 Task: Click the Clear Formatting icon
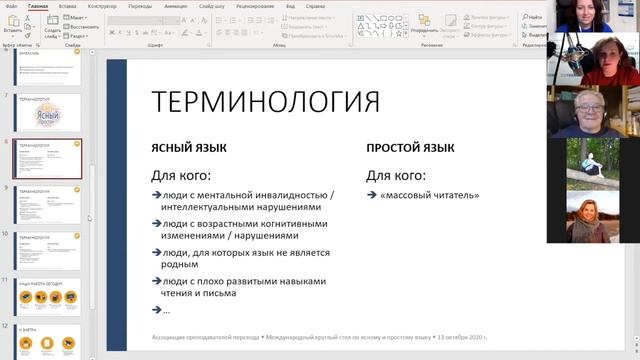(x=204, y=20)
